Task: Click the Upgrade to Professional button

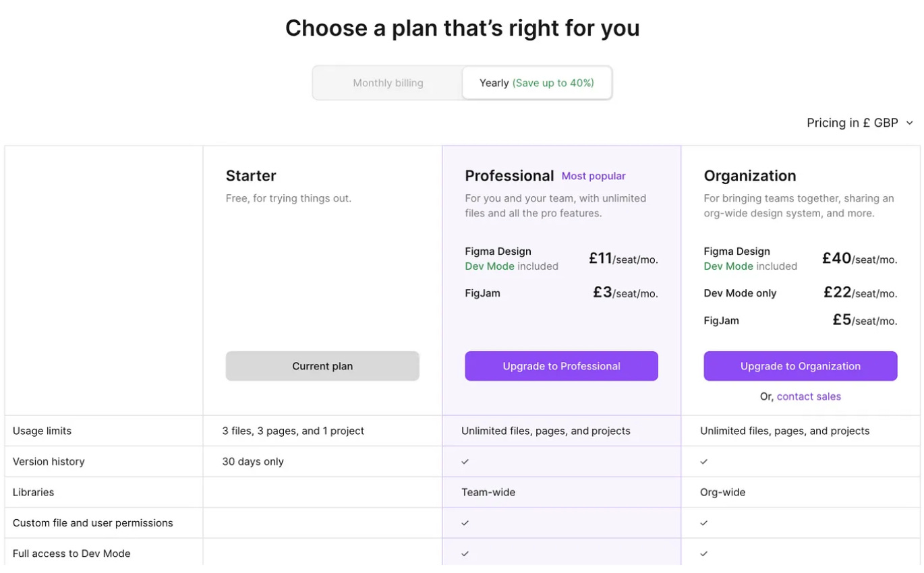Action: [561, 366]
